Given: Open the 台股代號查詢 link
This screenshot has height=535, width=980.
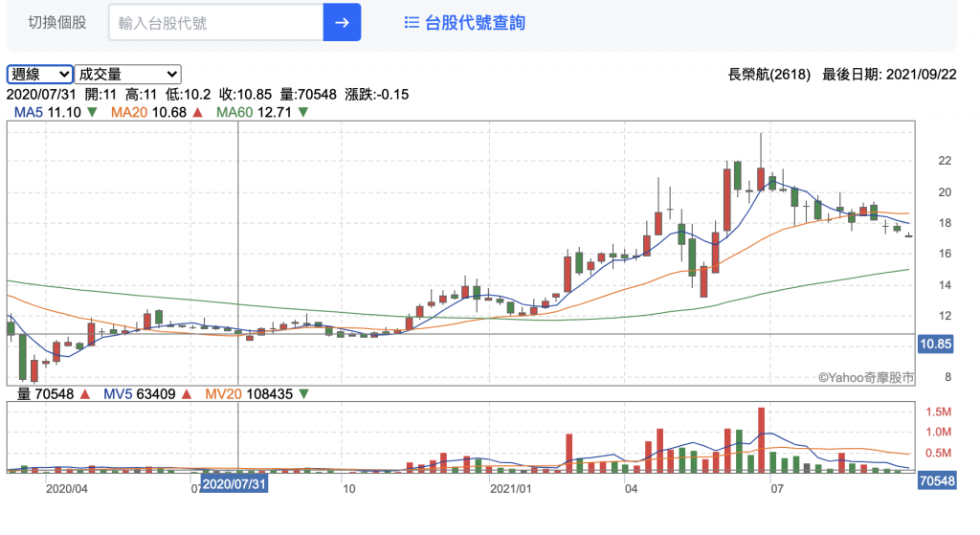Looking at the screenshot, I should 475,23.
